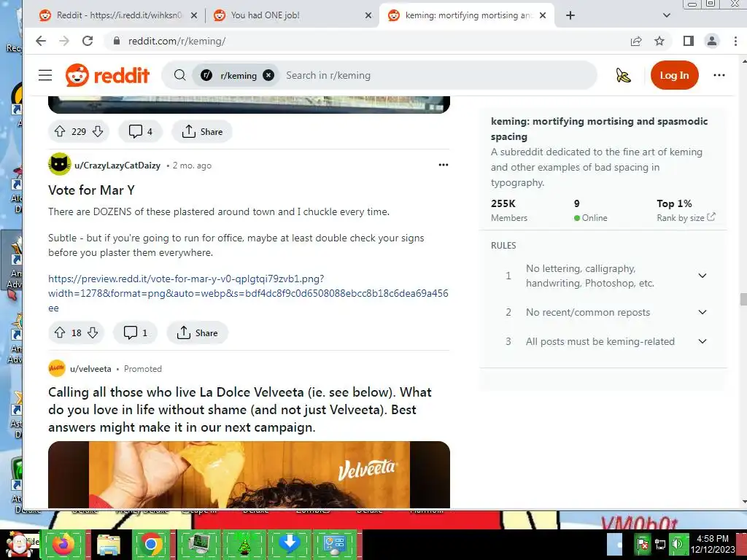Downvote Vote for Mar Y post
The image size is (747, 560).
(x=93, y=332)
